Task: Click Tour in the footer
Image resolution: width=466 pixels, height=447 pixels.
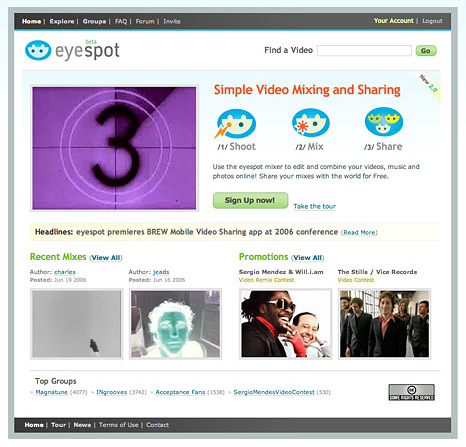Action: pos(58,425)
